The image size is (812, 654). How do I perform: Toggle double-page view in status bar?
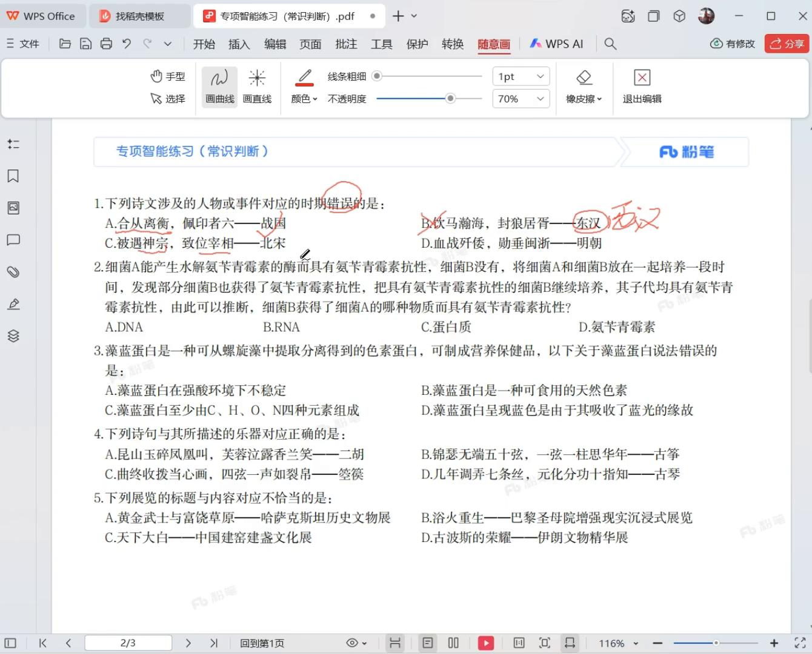click(x=453, y=642)
